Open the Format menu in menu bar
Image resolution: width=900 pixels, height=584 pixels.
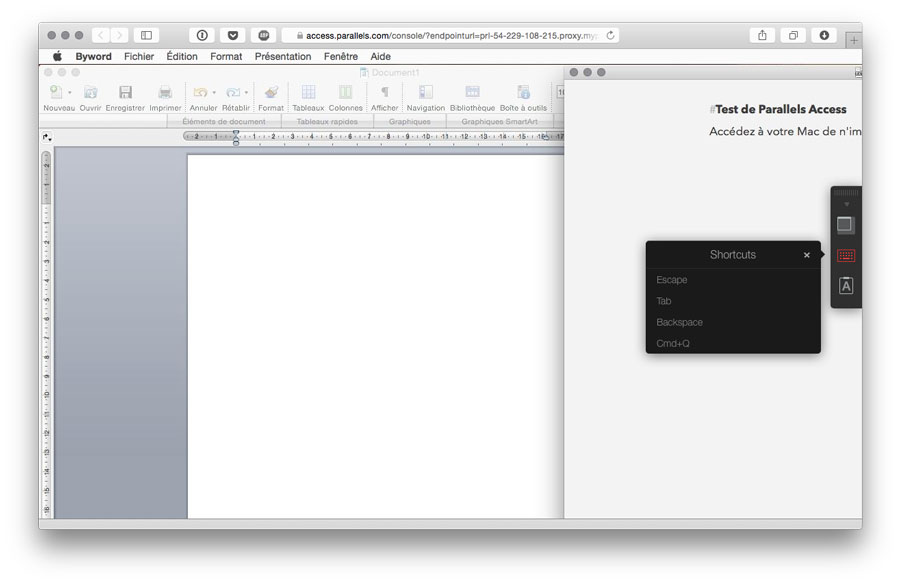point(226,56)
